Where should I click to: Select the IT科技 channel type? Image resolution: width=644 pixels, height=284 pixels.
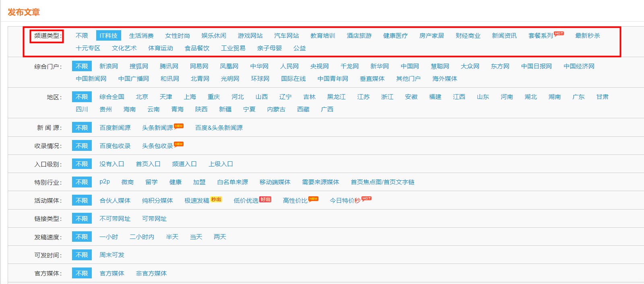tap(108, 36)
